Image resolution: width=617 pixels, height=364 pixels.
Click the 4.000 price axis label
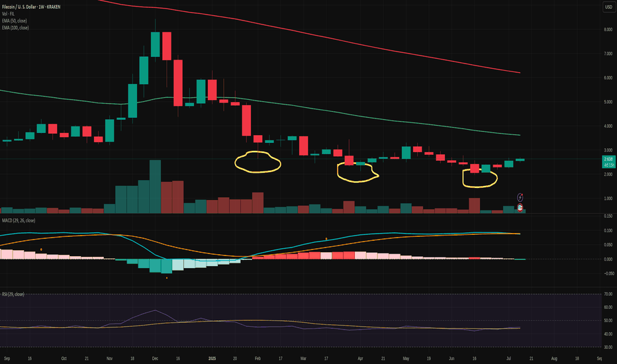[x=608, y=126]
